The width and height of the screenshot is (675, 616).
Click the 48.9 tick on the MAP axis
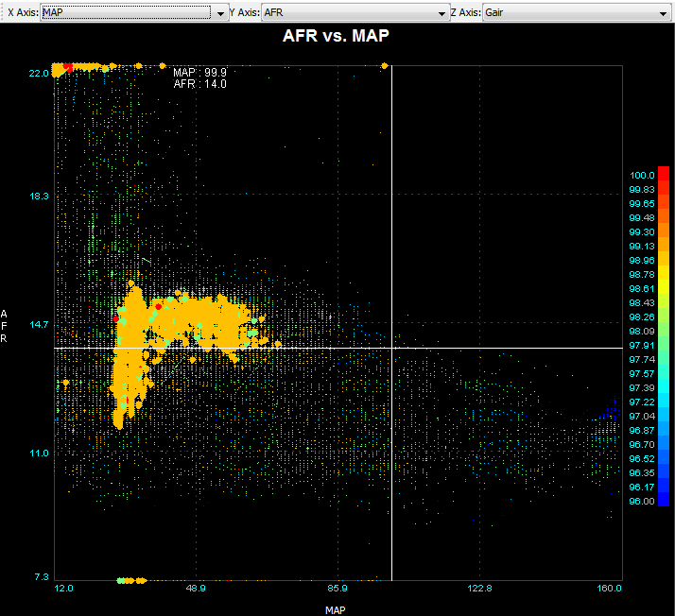click(x=196, y=589)
